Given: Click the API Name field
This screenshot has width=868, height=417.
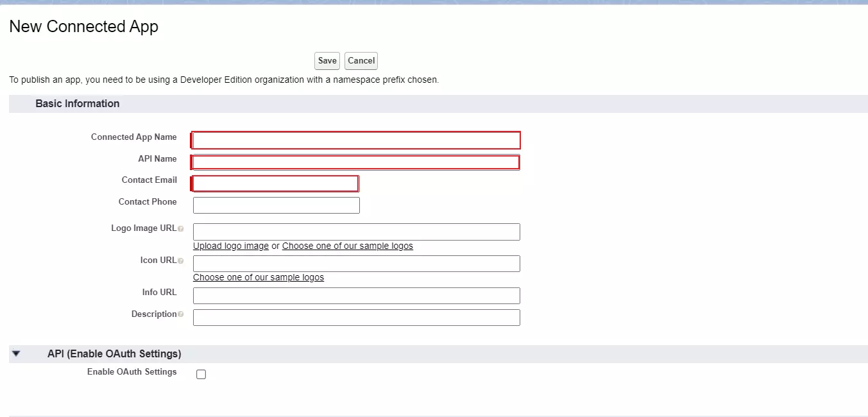Looking at the screenshot, I should pos(355,162).
